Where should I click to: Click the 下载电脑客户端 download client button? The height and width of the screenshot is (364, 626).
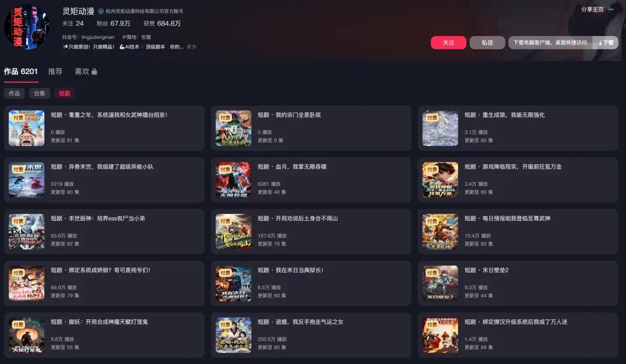(549, 42)
